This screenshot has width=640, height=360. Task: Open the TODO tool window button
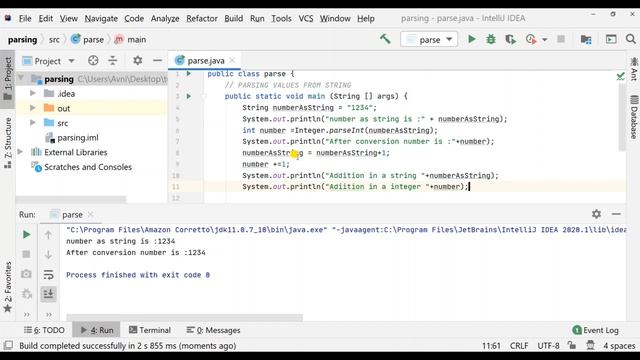click(x=44, y=330)
